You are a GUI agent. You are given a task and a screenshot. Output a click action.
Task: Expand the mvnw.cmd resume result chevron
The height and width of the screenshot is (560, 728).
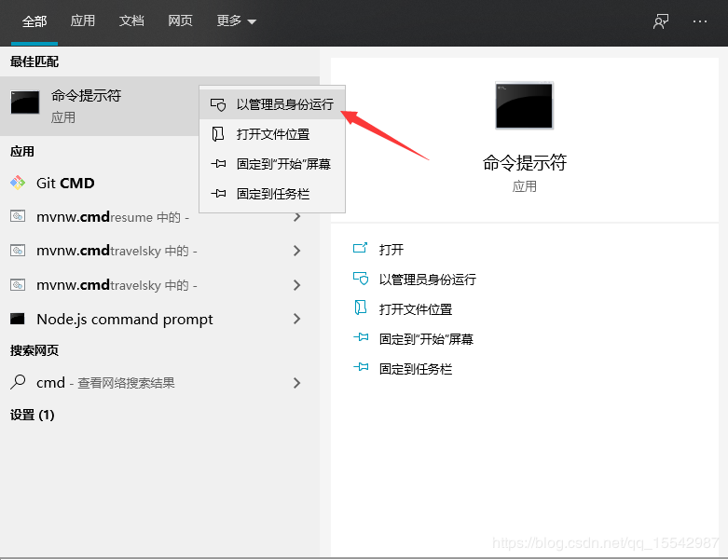[x=297, y=217]
